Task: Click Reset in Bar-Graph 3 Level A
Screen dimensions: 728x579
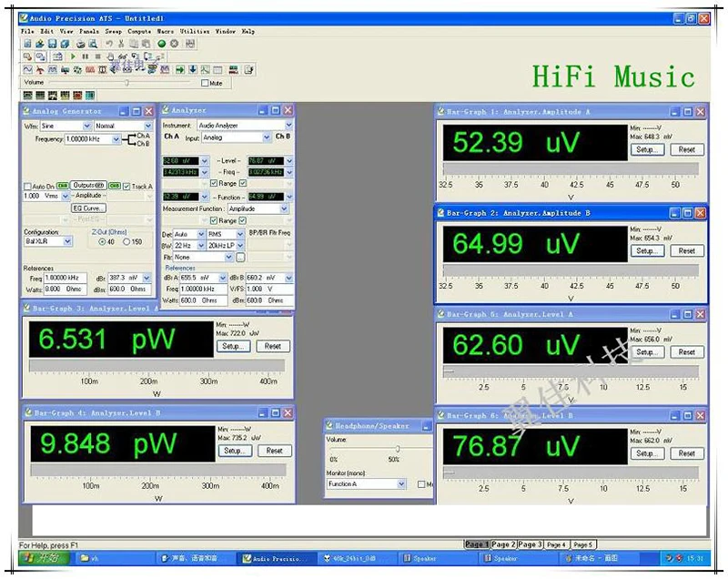Action: 272,346
